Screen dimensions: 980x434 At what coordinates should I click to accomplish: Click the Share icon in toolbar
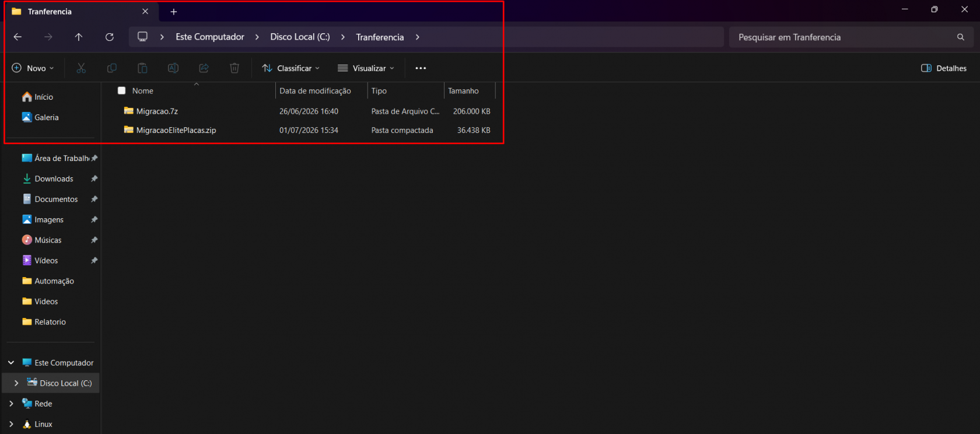(204, 68)
